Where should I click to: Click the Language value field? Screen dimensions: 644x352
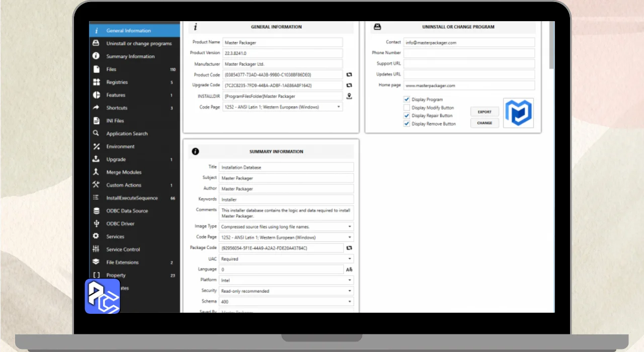[282, 270]
